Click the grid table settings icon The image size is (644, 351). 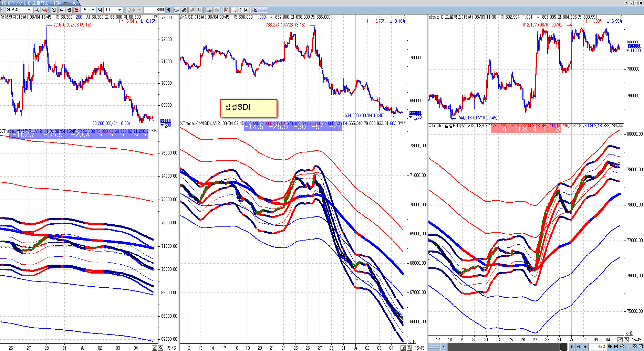(234, 10)
